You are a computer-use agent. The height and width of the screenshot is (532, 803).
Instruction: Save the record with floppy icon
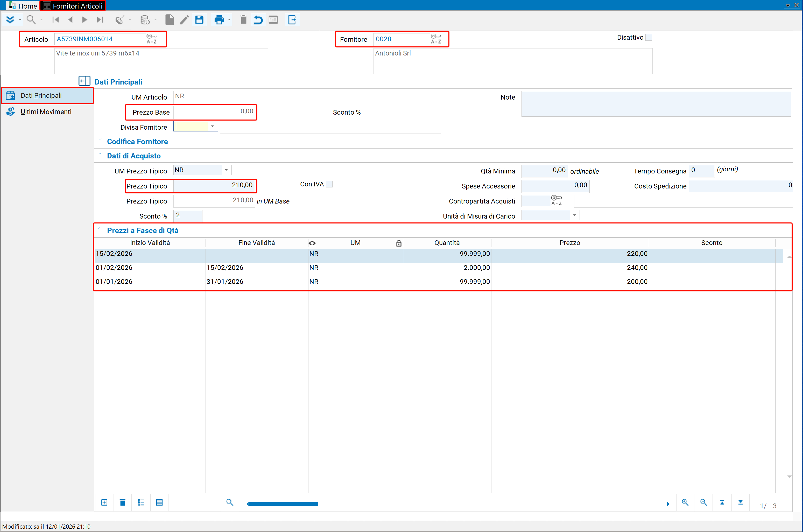tap(199, 20)
